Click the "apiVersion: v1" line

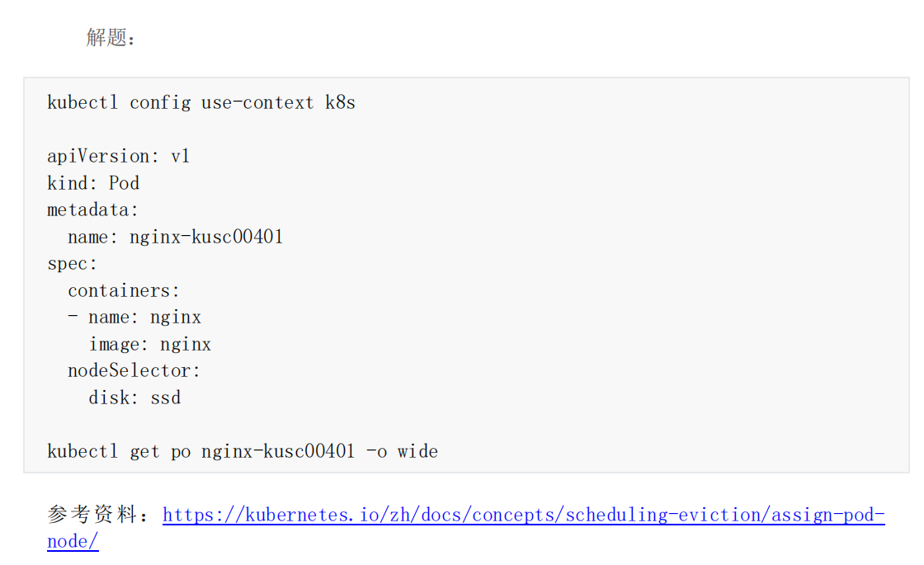pyautogui.click(x=119, y=156)
